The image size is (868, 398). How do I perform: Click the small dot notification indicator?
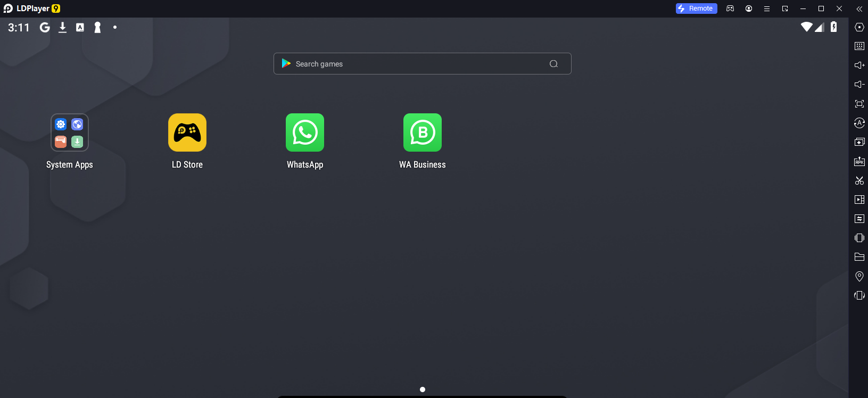(115, 27)
